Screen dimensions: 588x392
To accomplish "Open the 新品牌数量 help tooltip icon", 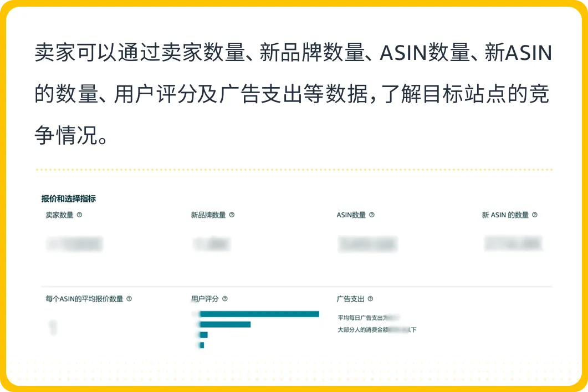I will point(232,215).
